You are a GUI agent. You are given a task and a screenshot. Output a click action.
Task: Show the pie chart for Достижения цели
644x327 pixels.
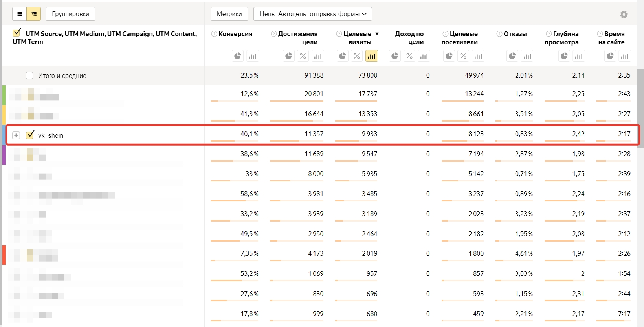pos(289,56)
